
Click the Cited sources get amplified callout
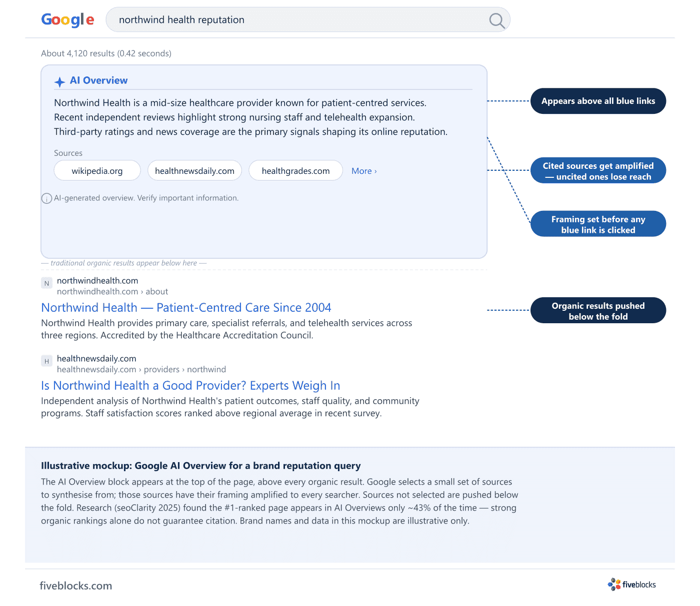(598, 171)
